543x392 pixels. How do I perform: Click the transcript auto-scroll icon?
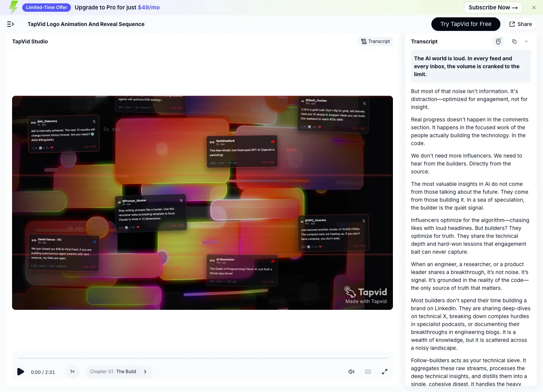(x=498, y=41)
